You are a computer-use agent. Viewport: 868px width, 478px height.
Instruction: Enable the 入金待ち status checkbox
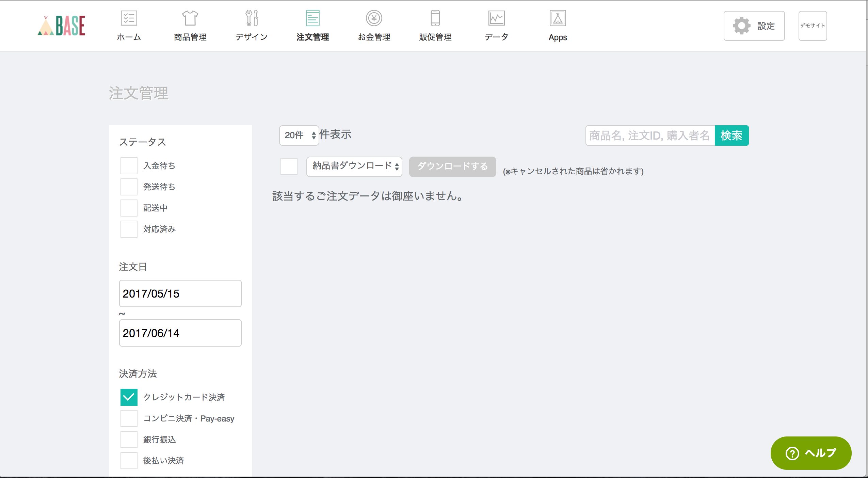(129, 166)
